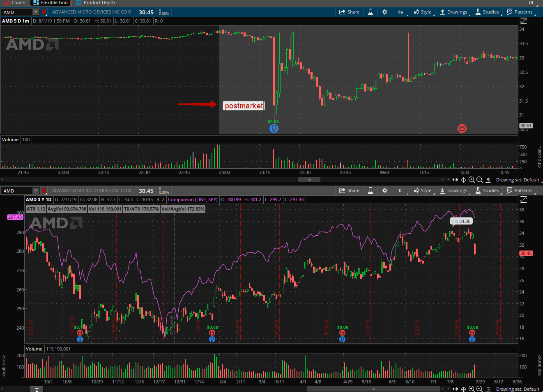
Task: Click the AvgVol 50,674,798 label
Action: (x=67, y=209)
